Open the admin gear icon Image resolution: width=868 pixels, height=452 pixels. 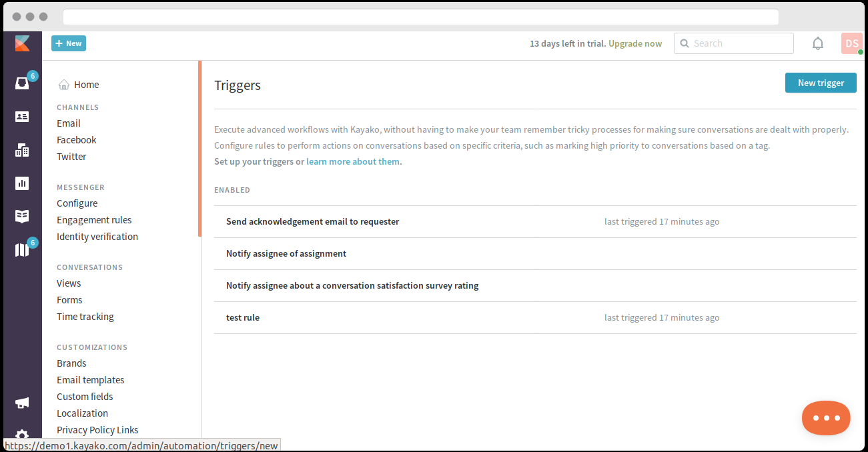pos(22,435)
